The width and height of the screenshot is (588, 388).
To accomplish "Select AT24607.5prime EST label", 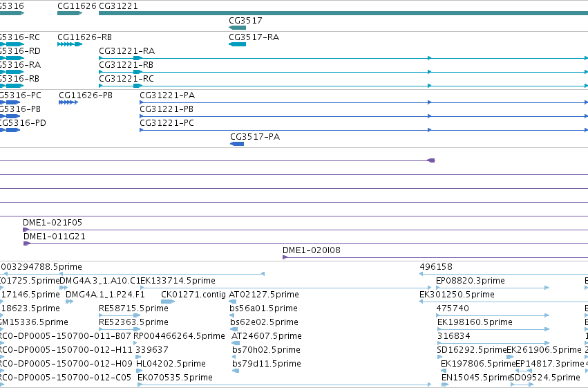I will pyautogui.click(x=267, y=336).
